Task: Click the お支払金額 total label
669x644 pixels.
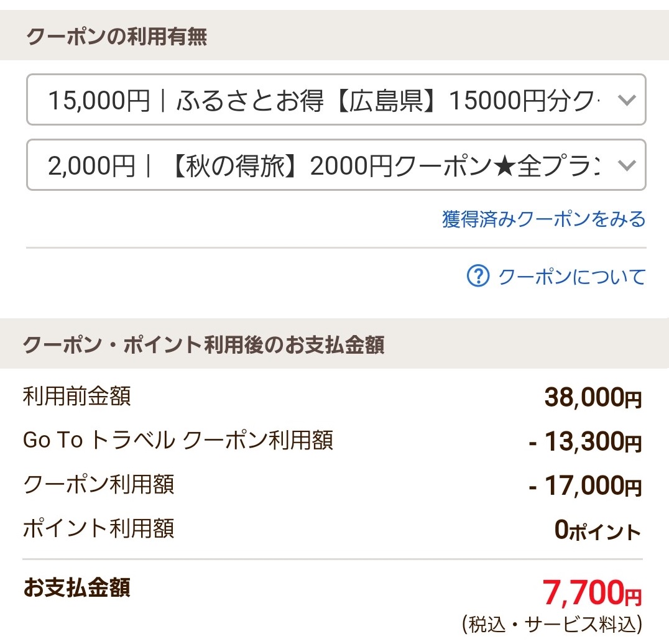Action: (x=77, y=587)
